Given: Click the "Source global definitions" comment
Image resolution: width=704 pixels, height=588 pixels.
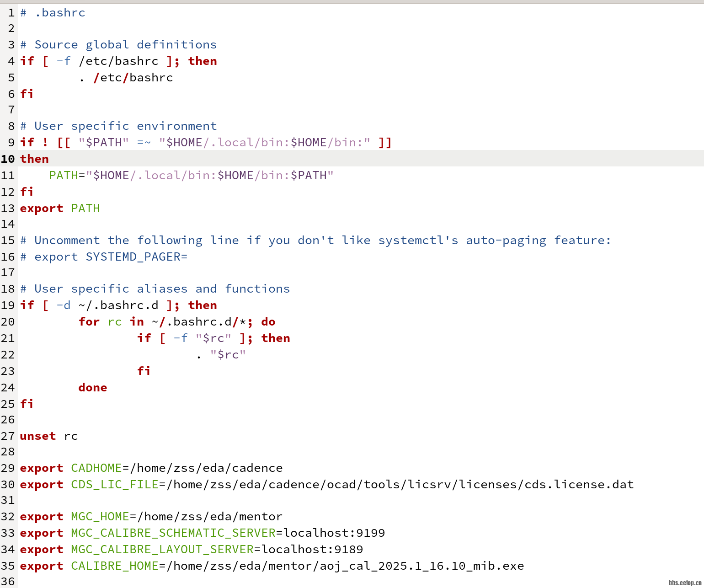Looking at the screenshot, I should click(x=125, y=44).
